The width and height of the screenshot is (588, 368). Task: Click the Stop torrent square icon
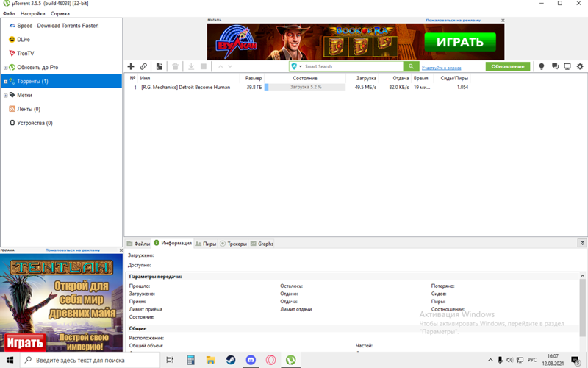tap(204, 66)
